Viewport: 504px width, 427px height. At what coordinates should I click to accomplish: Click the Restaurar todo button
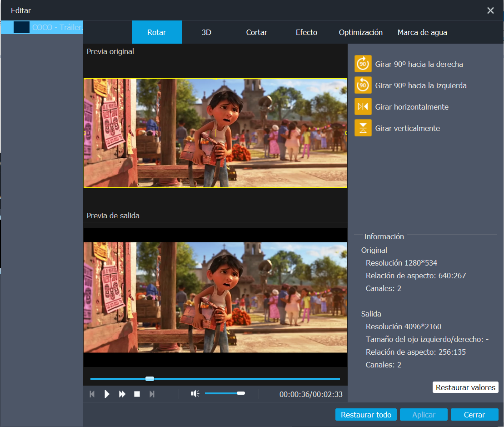tap(366, 415)
